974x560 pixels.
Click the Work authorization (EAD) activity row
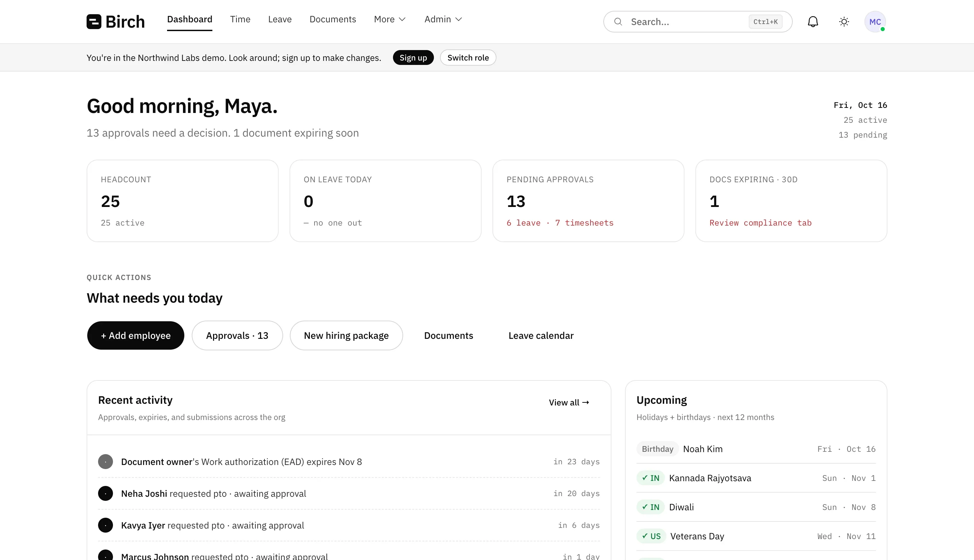349,462
